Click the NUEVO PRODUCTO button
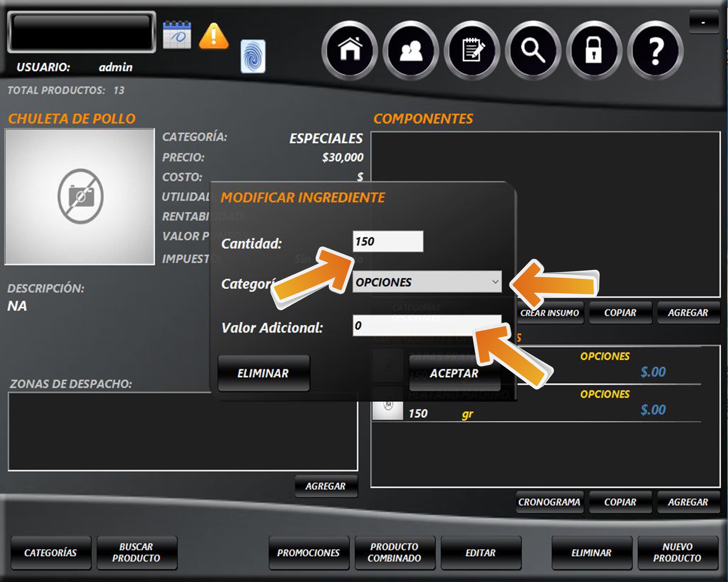This screenshot has height=582, width=728. [x=677, y=553]
